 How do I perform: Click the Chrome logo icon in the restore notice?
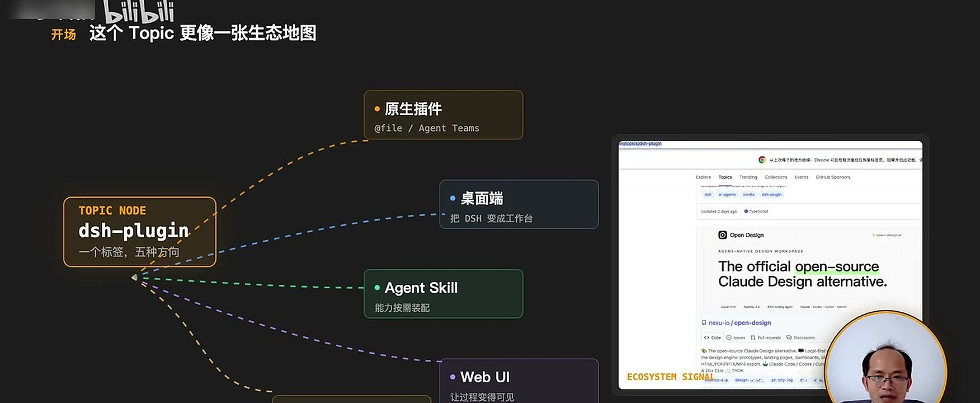[762, 160]
